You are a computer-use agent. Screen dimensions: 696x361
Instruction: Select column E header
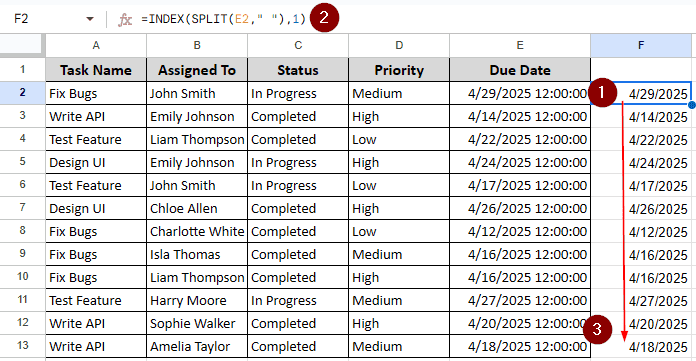(520, 45)
